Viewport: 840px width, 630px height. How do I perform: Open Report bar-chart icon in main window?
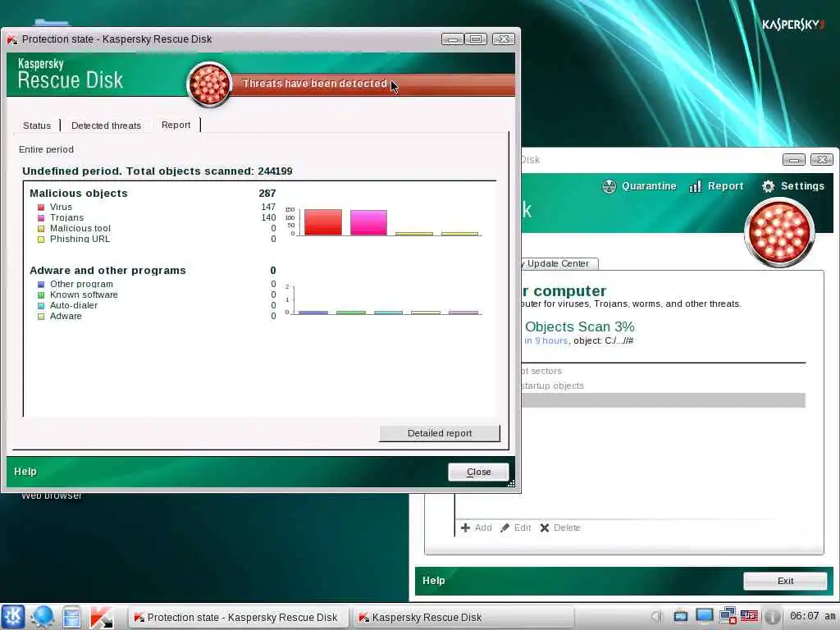[x=696, y=186]
